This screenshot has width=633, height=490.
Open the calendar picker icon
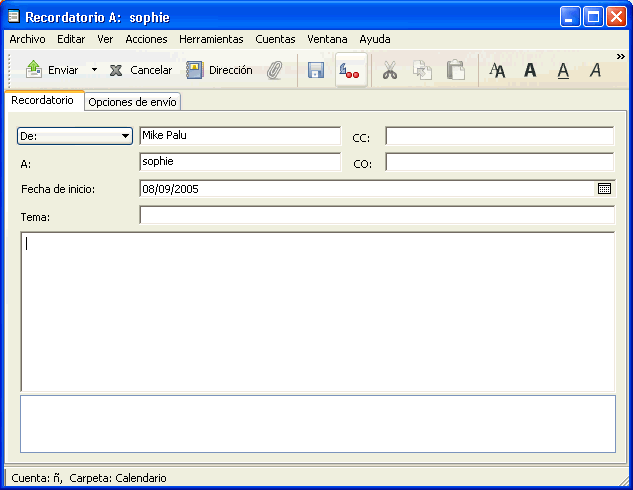coord(604,188)
